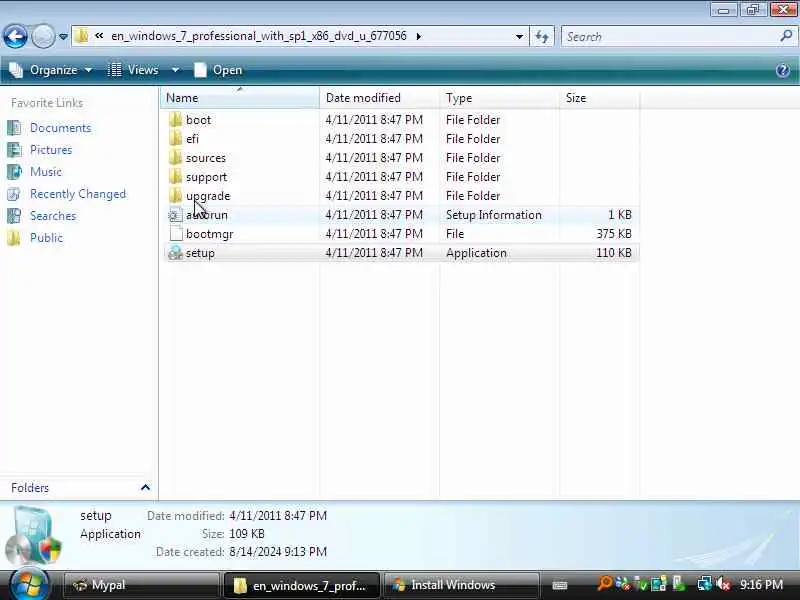Viewport: 800px width, 600px height.
Task: Select the upgrade folder icon
Action: [x=176, y=195]
